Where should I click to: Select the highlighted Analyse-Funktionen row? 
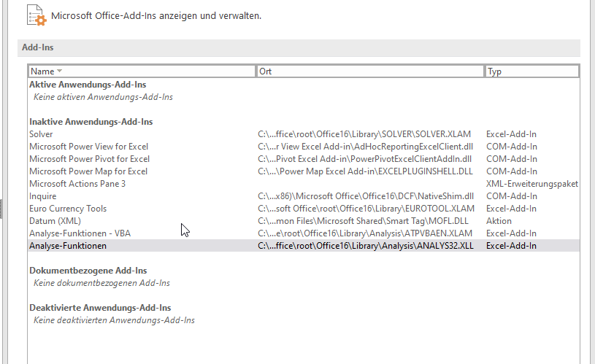(304, 246)
